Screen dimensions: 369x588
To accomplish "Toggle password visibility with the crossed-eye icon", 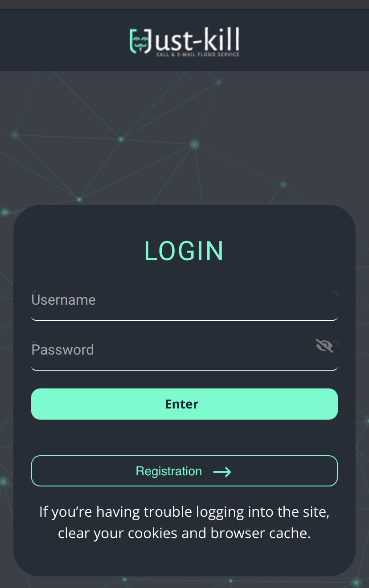I will pos(324,345).
